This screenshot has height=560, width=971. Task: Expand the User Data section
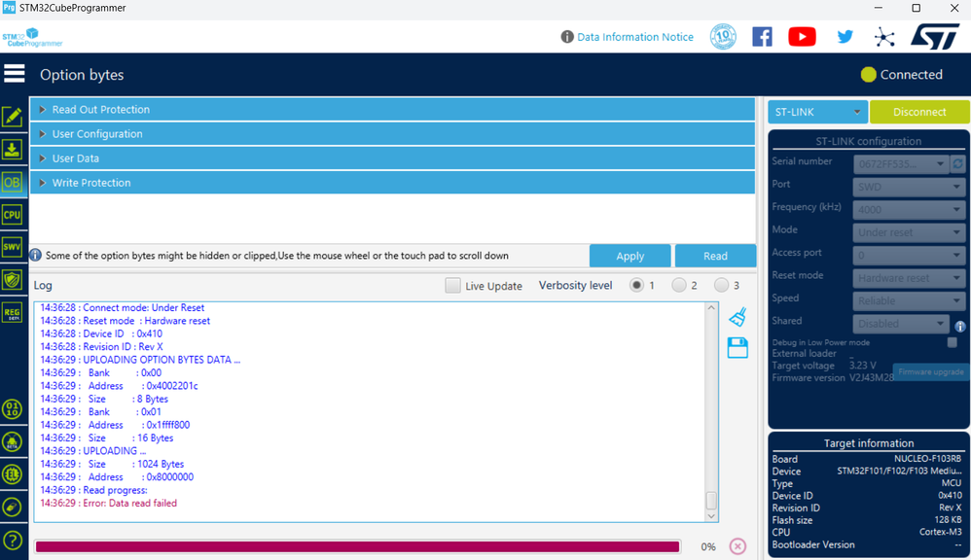pyautogui.click(x=393, y=158)
